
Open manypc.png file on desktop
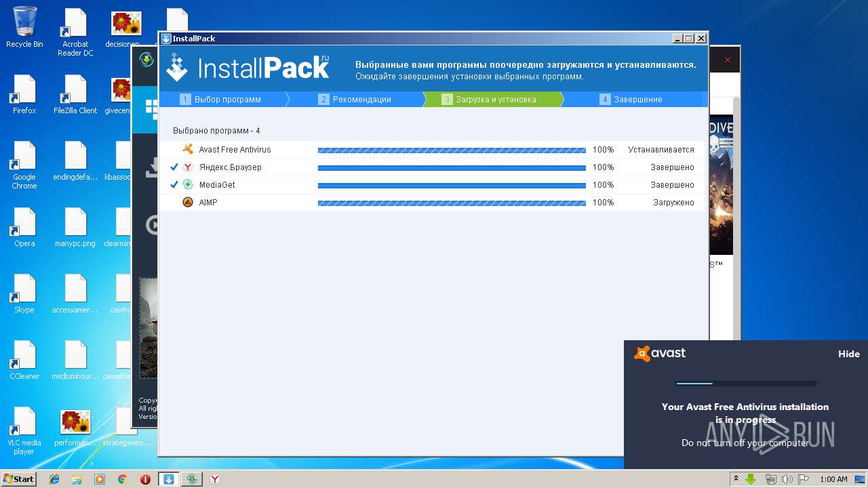click(75, 227)
